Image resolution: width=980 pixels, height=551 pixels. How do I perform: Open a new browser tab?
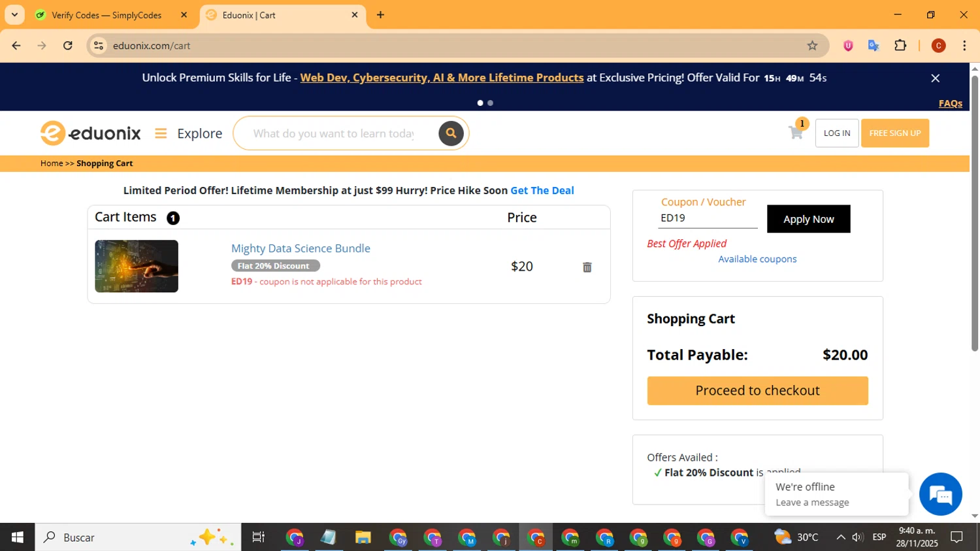pos(380,15)
